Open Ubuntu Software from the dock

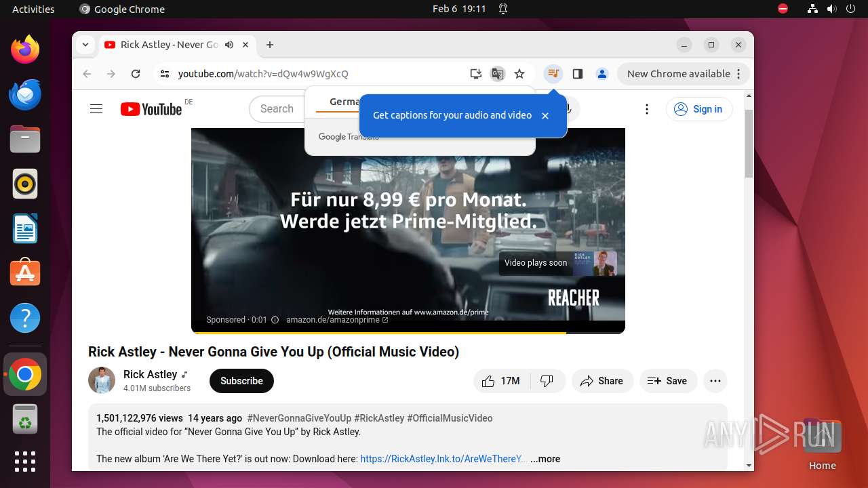[x=25, y=273]
